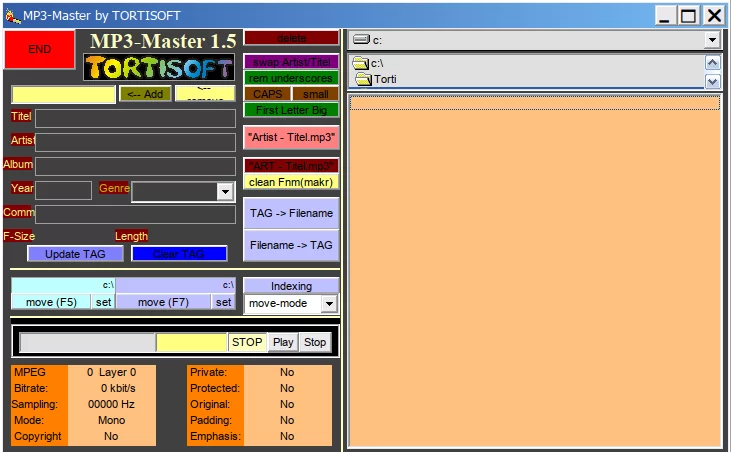Click the swap Artist/Titel button
Screen dimensions: 731x452
click(x=291, y=62)
